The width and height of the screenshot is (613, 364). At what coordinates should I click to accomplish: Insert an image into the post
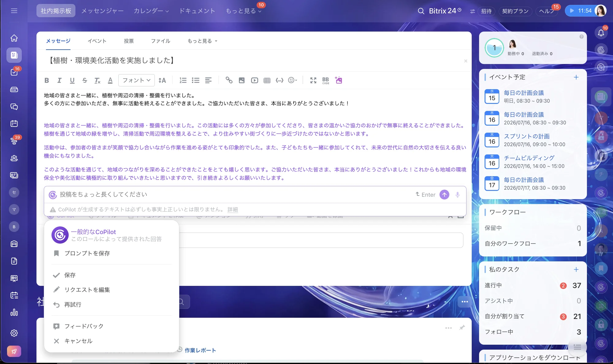(242, 80)
